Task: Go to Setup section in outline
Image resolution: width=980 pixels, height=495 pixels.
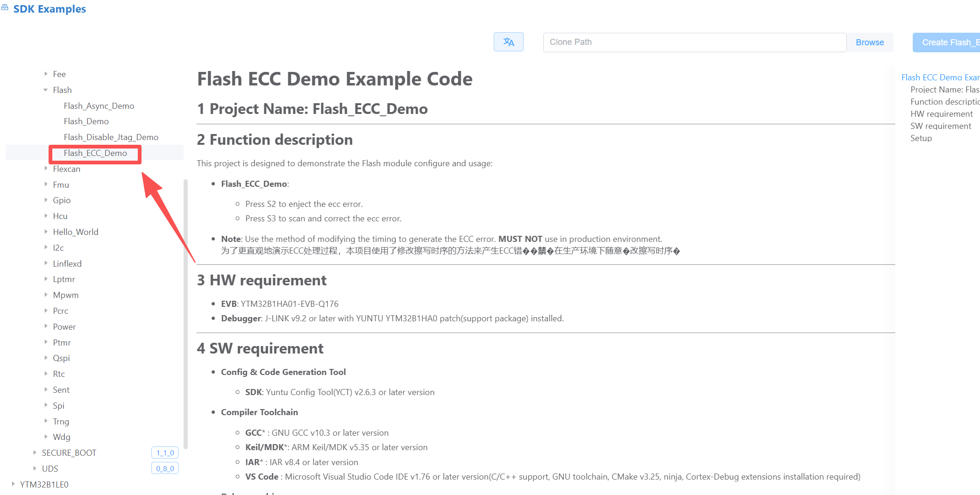Action: [x=921, y=138]
